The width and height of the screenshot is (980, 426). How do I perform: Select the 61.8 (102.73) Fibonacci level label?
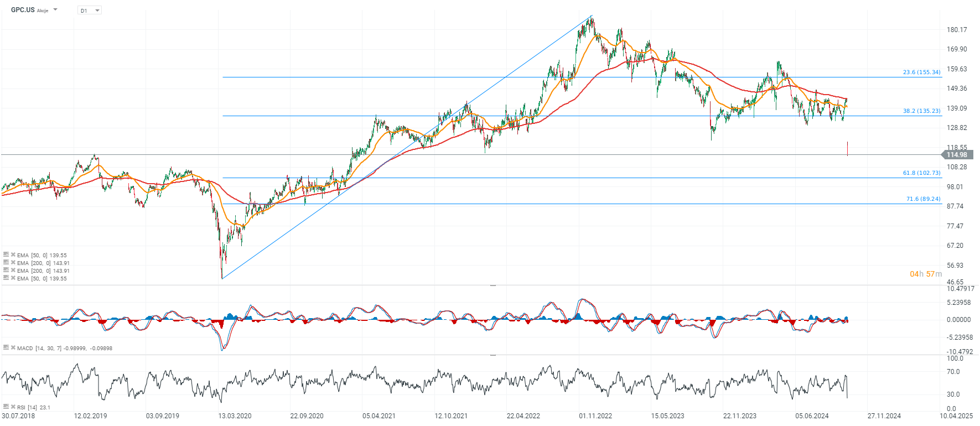point(921,173)
